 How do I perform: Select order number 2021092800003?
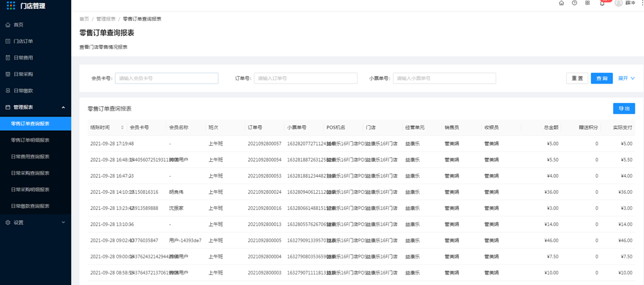265,273
